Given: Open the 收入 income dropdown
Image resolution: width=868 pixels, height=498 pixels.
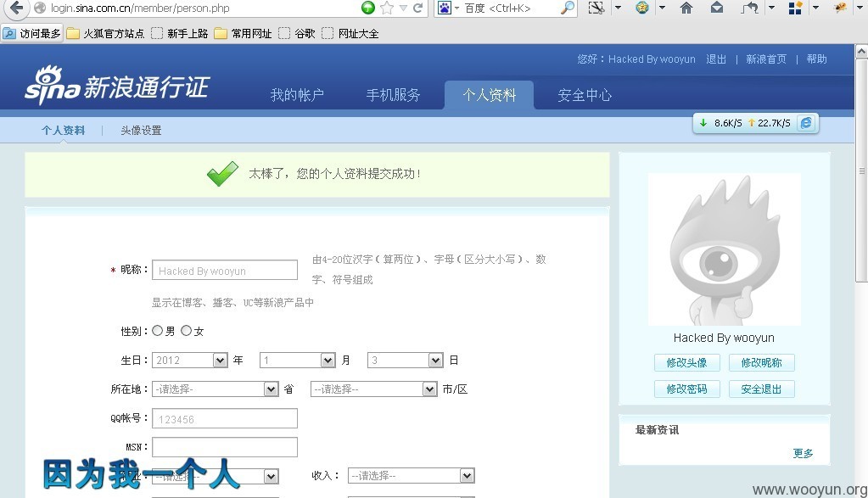Looking at the screenshot, I should (x=412, y=475).
